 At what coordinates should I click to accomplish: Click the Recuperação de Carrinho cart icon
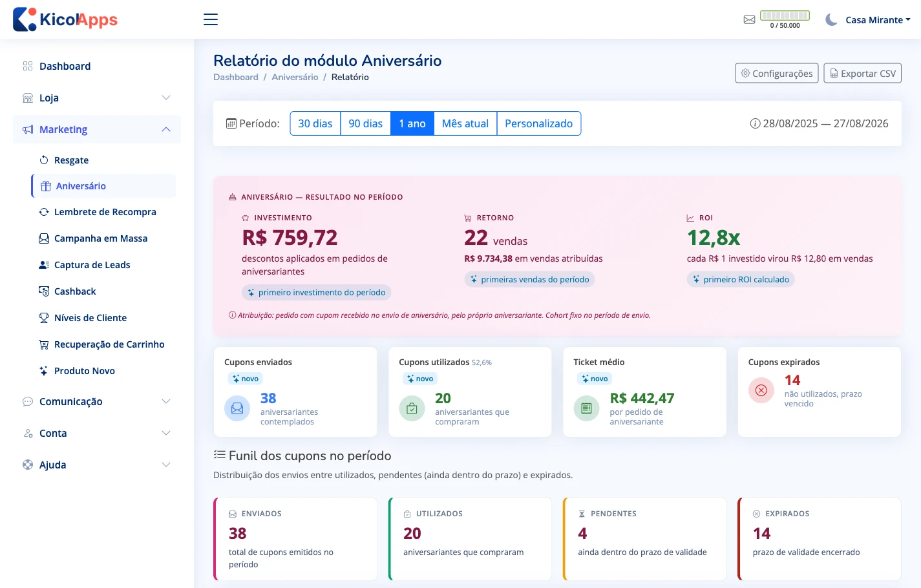click(44, 344)
